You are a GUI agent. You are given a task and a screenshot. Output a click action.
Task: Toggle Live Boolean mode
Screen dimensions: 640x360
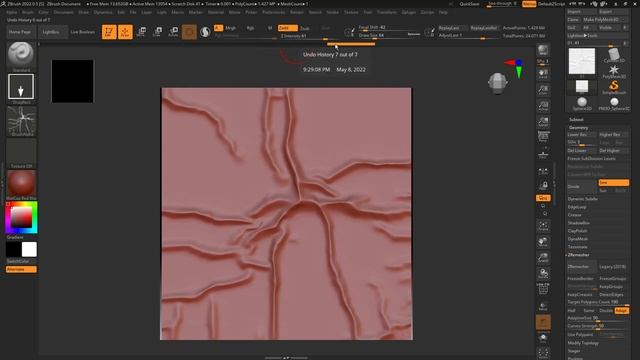click(82, 32)
